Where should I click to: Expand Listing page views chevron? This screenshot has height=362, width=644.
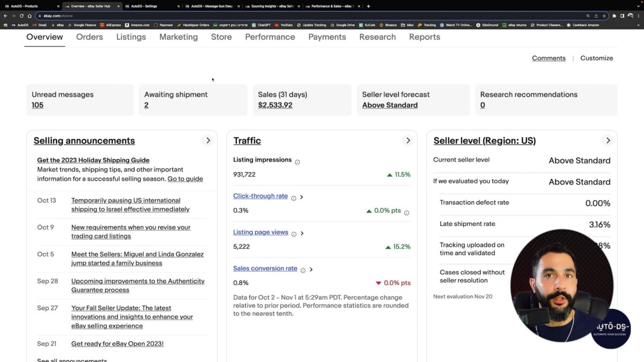(x=302, y=233)
